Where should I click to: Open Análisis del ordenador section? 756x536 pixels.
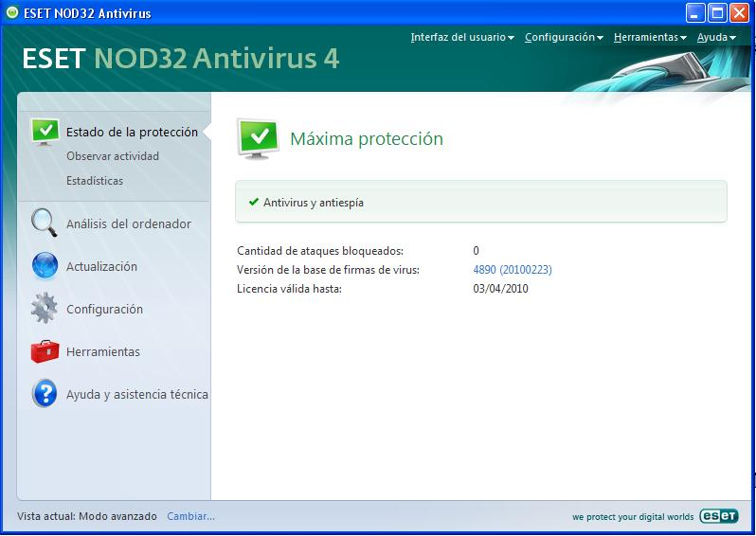pos(128,224)
